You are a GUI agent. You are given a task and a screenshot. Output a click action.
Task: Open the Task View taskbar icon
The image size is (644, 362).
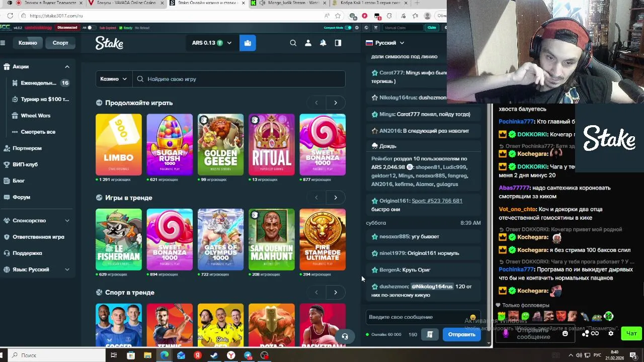coord(114,355)
